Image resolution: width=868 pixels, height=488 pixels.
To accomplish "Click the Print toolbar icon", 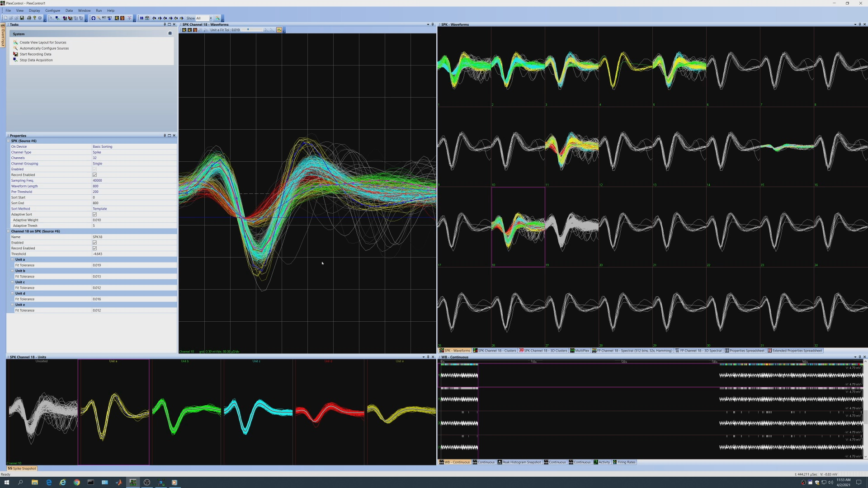I will pyautogui.click(x=29, y=18).
